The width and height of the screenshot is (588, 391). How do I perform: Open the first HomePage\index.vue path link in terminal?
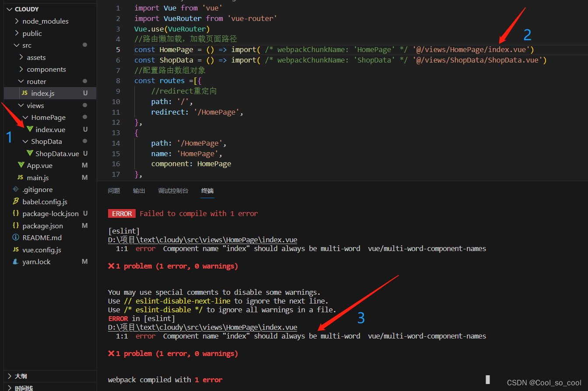[203, 240]
